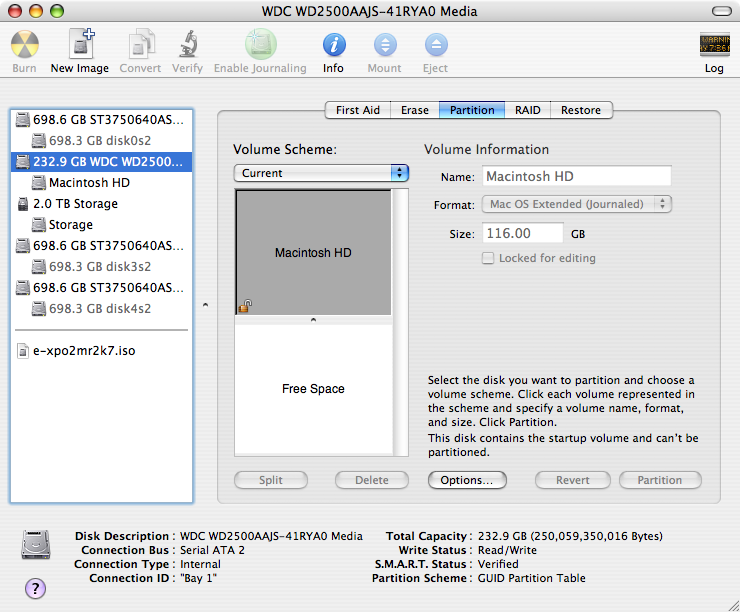Select the e-xpo2mr2k7.iso disk image
This screenshot has height=612, width=740.
click(x=101, y=351)
